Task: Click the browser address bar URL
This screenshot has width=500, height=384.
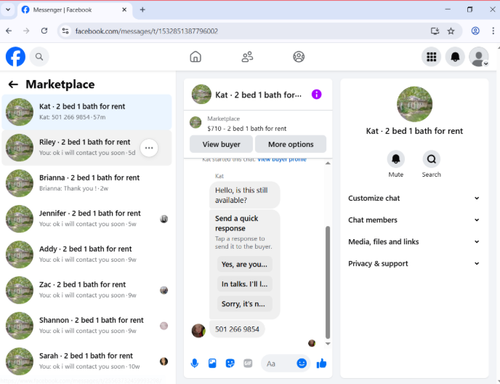Action: tap(147, 31)
